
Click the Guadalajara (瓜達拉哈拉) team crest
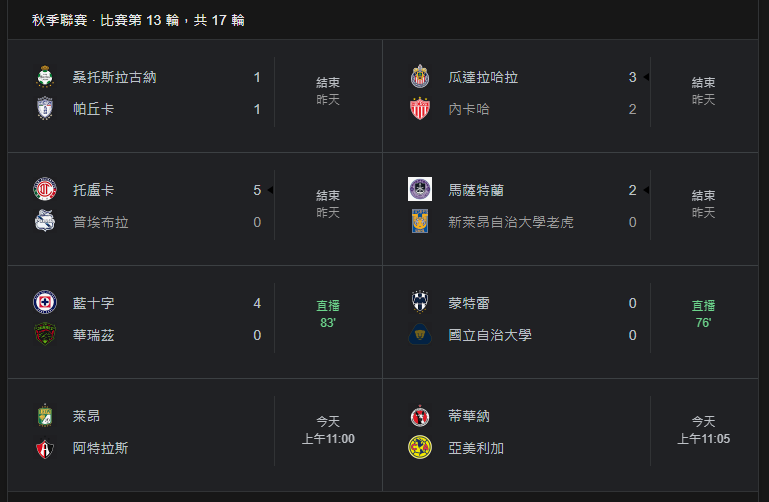(x=420, y=76)
